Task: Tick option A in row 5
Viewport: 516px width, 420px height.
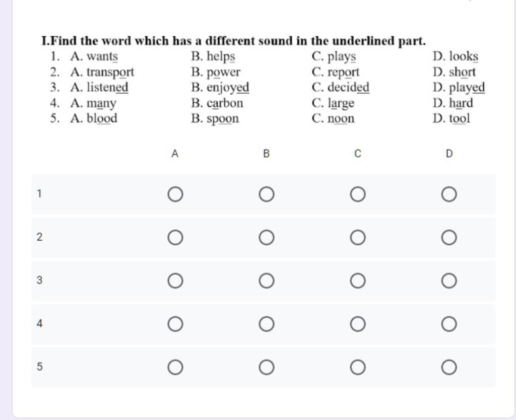Action: (175, 367)
